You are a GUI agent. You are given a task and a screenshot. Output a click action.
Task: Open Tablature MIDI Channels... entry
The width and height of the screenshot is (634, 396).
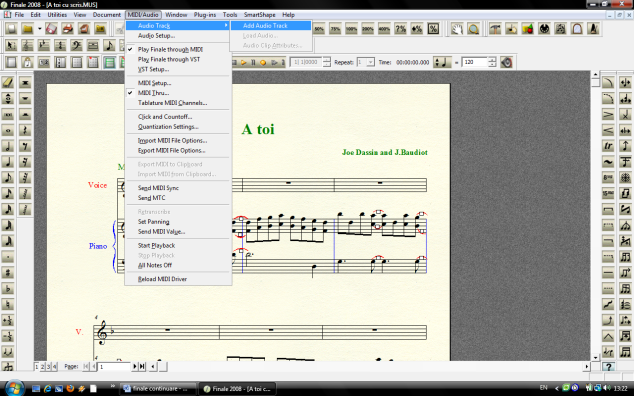(178, 103)
